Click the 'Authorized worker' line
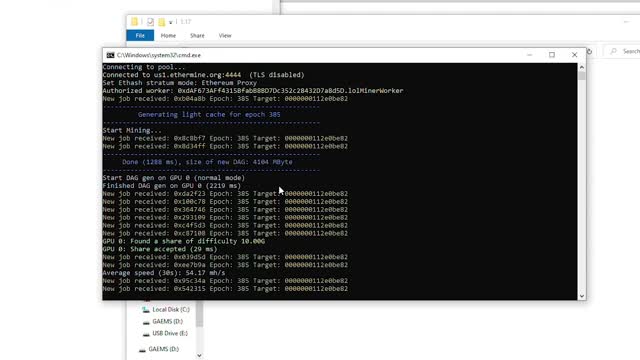The image size is (640, 360). click(x=253, y=91)
